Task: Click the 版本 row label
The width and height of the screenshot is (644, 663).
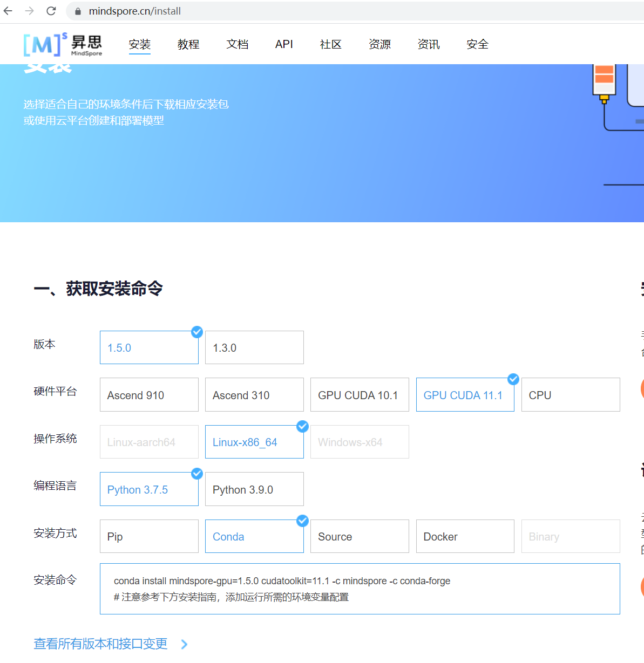Action: click(44, 344)
